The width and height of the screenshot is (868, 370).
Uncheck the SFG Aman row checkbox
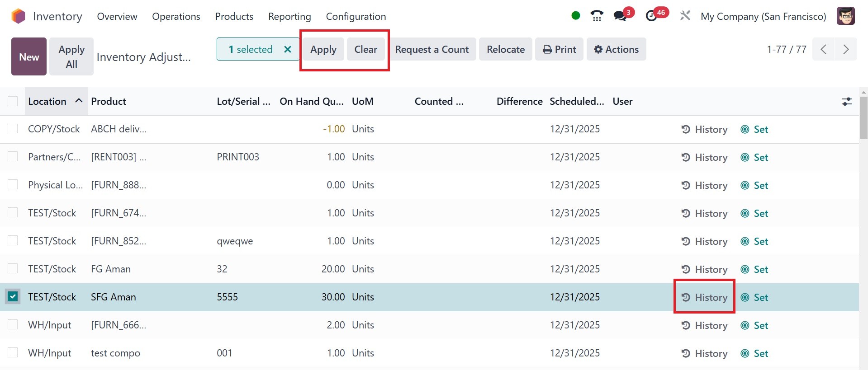[x=13, y=297]
